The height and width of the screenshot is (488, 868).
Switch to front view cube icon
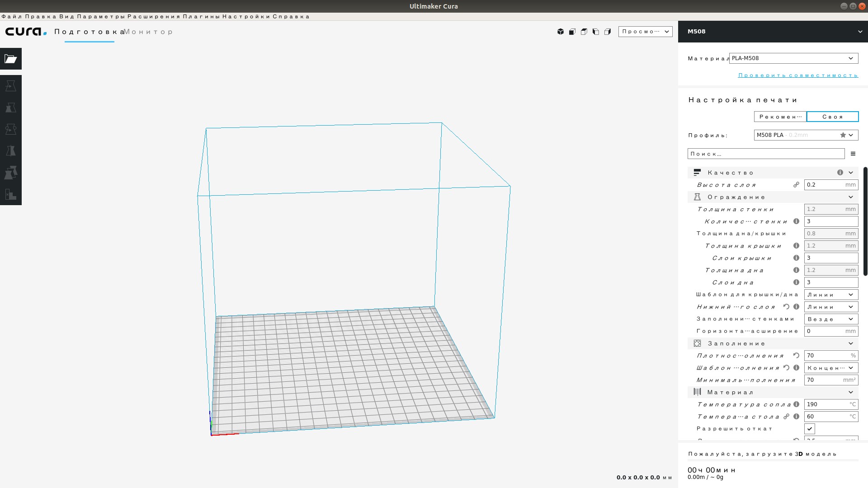pos(572,32)
